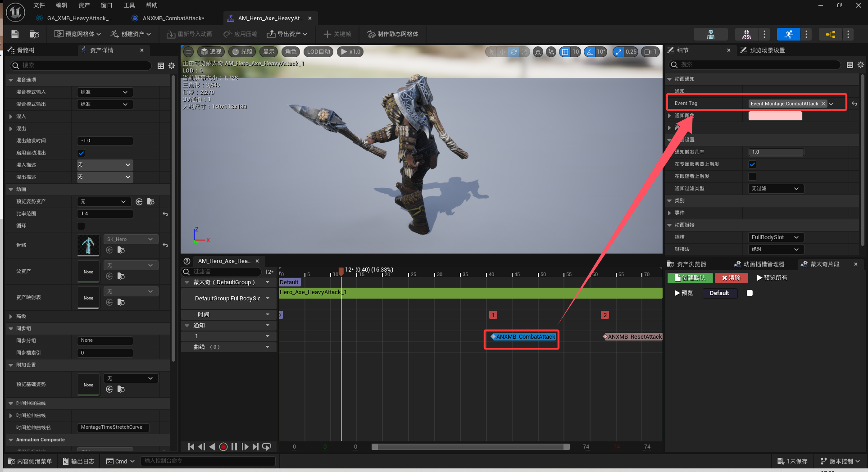Click Preview All Sections button
This screenshot has width=868, height=472.
click(x=772, y=278)
